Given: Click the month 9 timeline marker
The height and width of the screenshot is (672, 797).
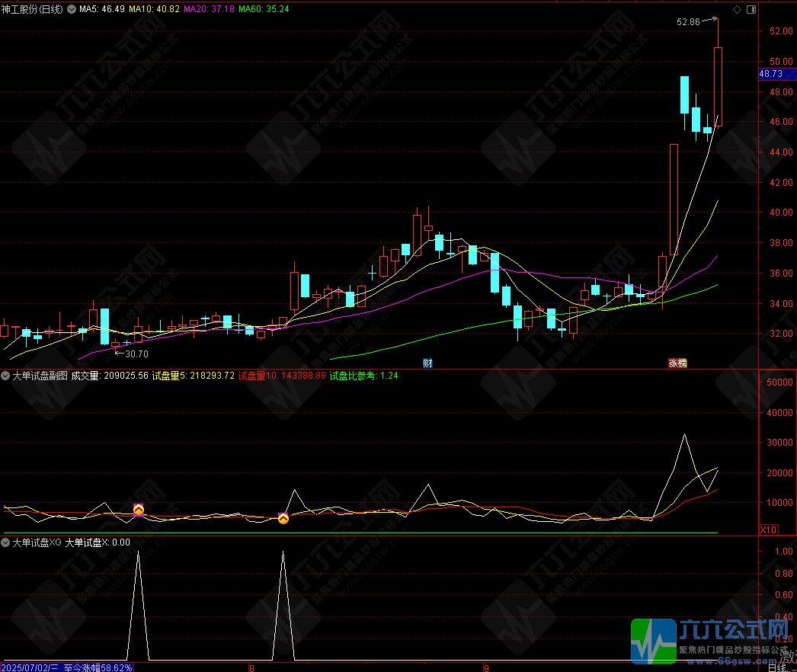Looking at the screenshot, I should tap(485, 667).
